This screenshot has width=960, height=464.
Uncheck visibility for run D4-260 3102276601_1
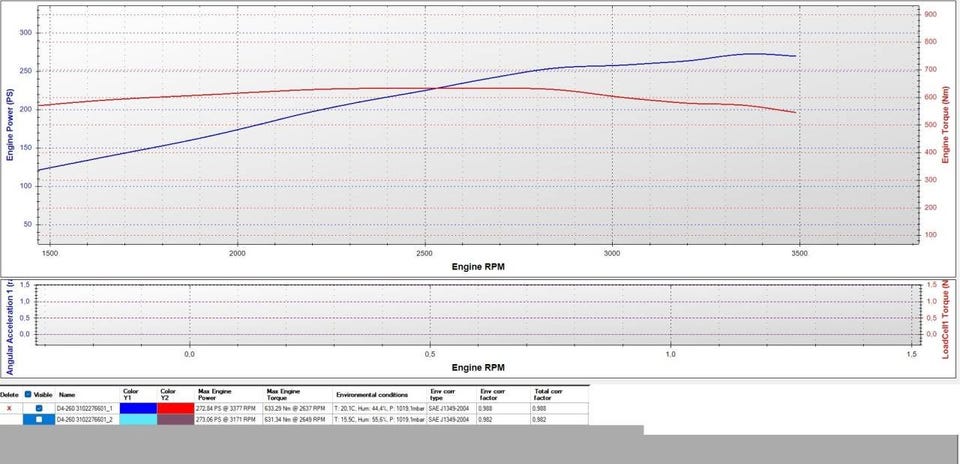point(39,408)
